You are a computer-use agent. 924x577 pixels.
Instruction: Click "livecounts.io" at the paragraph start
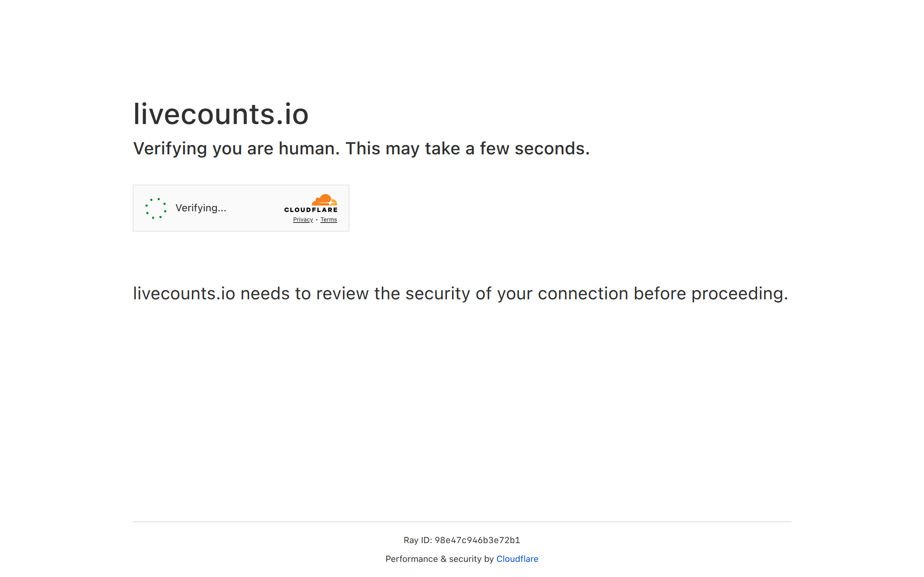tap(184, 294)
